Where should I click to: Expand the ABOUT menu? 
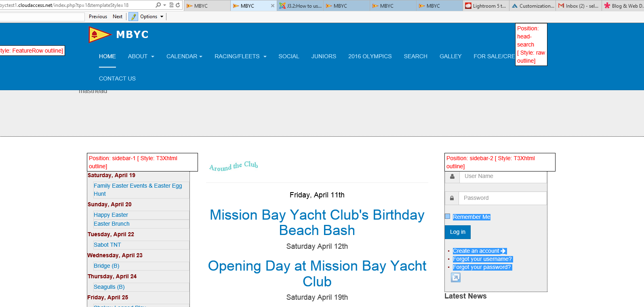pyautogui.click(x=141, y=57)
